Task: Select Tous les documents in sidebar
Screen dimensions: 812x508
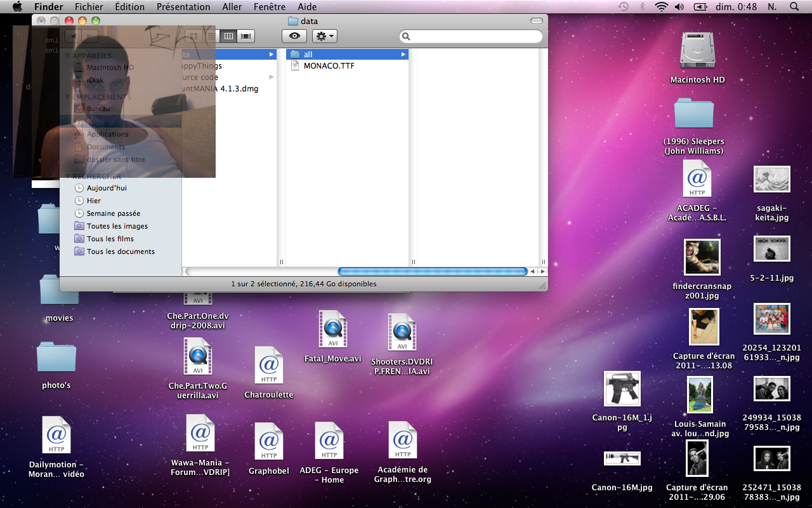Action: click(121, 251)
